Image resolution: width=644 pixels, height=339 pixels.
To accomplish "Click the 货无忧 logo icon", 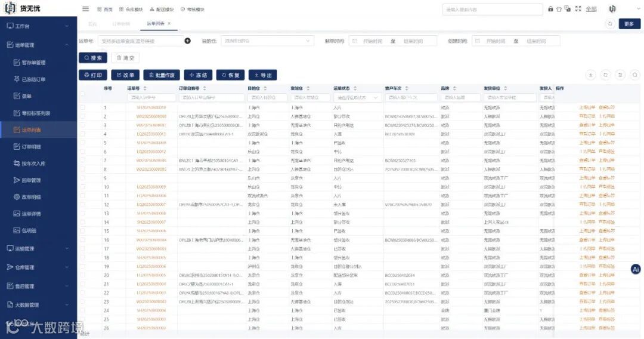I will [x=10, y=8].
